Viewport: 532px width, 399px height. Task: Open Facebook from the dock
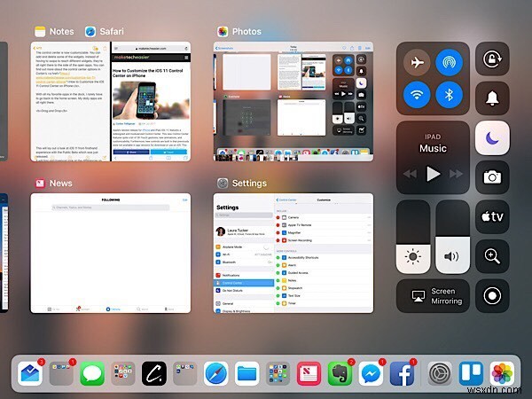click(x=402, y=373)
